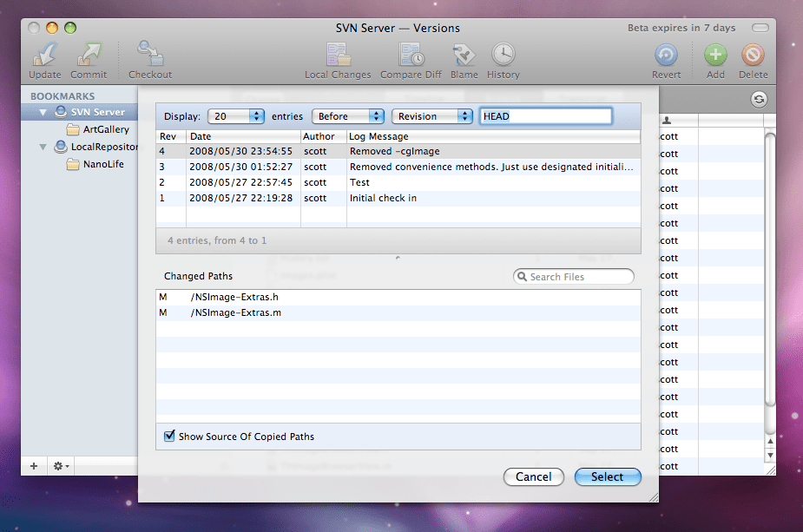Click the Blame toolbar icon
Screen dimensions: 803x532
point(464,56)
